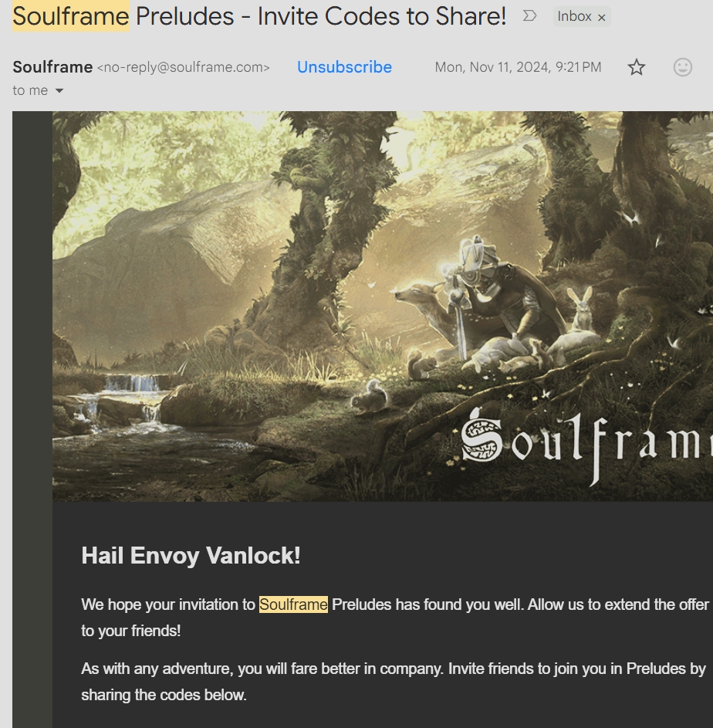Expand recipient details arrow next to 'to me'

(x=59, y=90)
